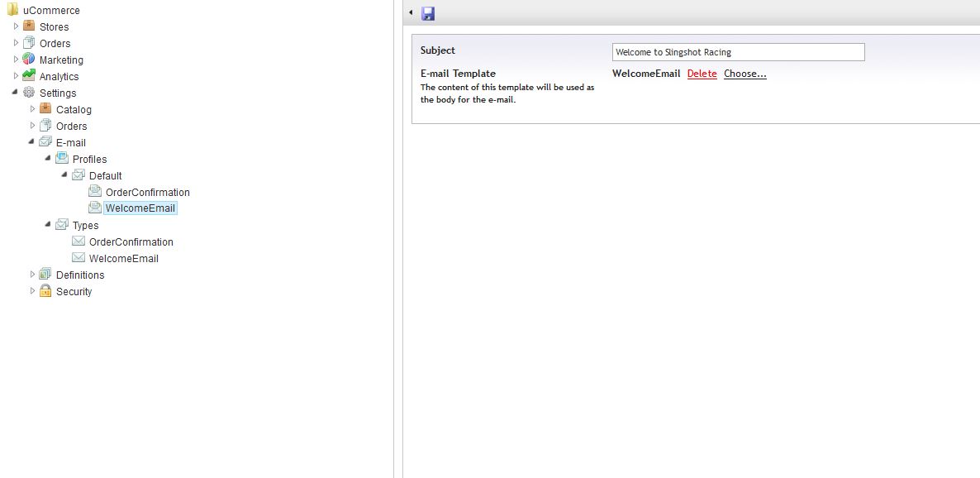This screenshot has width=980, height=478.
Task: Click the Analytics chart icon
Action: [x=29, y=75]
